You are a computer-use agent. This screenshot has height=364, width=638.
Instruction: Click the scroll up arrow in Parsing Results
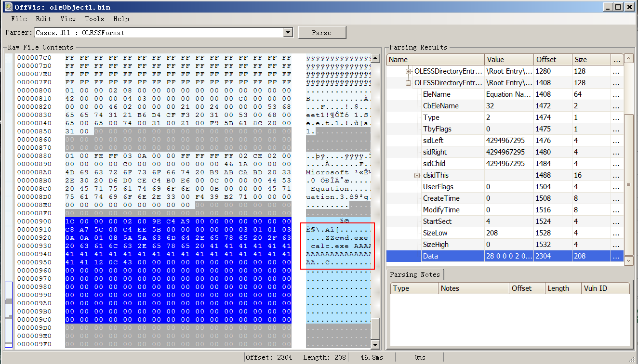[629, 58]
